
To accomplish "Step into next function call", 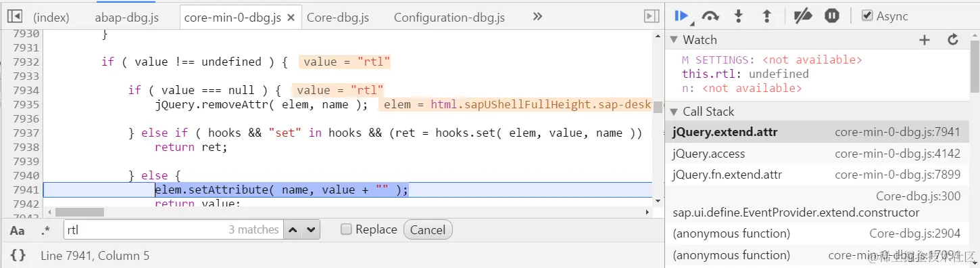I will [x=738, y=16].
